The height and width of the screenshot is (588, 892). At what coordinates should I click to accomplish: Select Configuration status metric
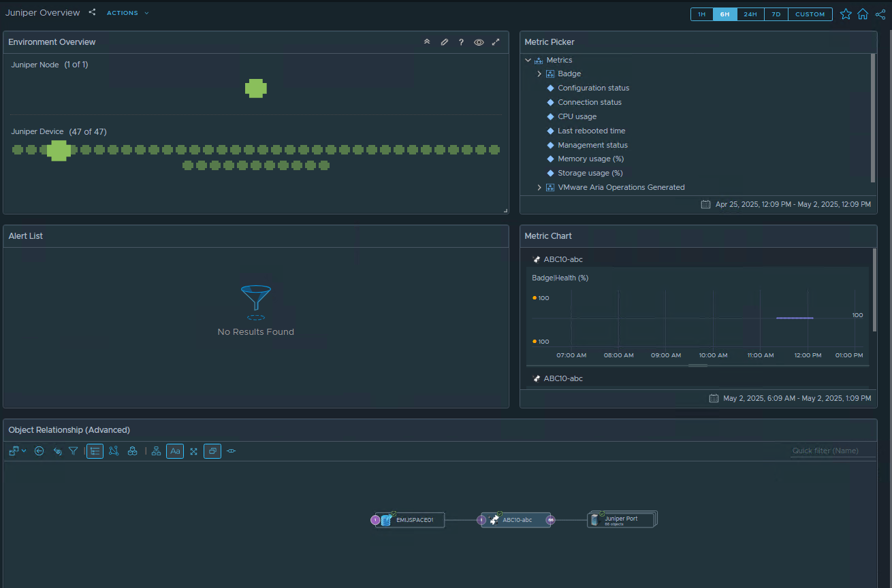point(593,88)
